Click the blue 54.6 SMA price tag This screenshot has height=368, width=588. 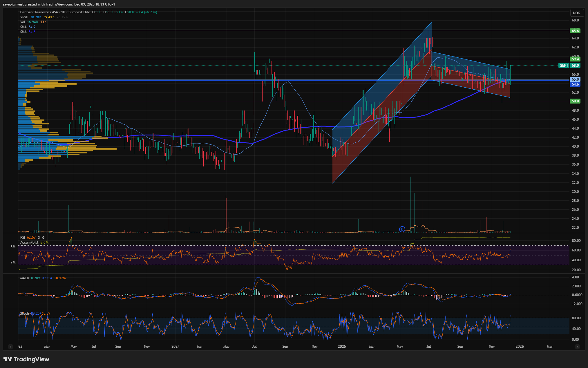coord(575,84)
